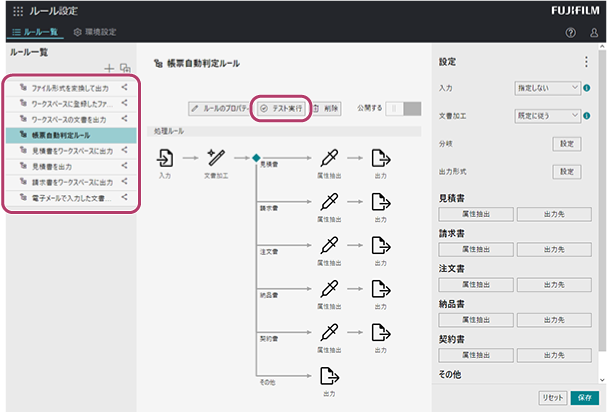
Task: Click info icon next to 入力 dropdown
Action: [587, 88]
